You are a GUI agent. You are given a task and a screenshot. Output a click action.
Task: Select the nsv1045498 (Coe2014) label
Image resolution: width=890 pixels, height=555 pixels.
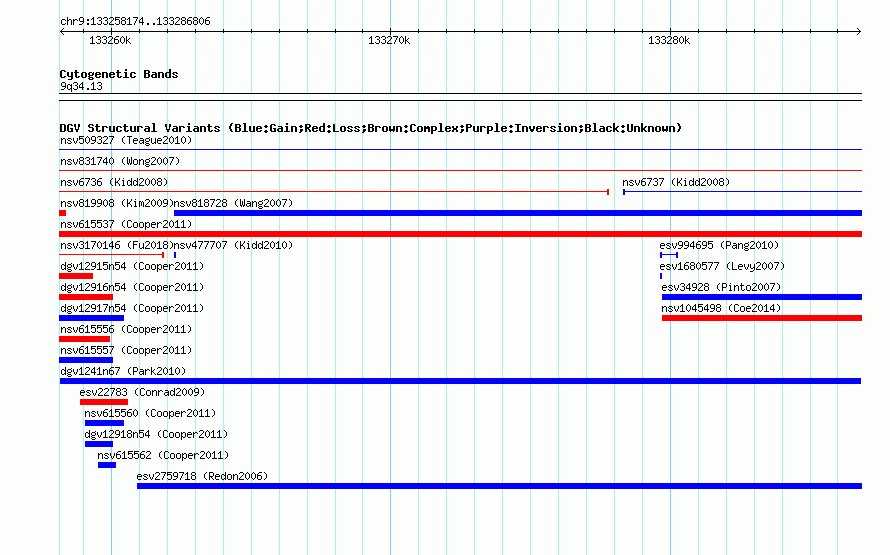[x=721, y=308]
